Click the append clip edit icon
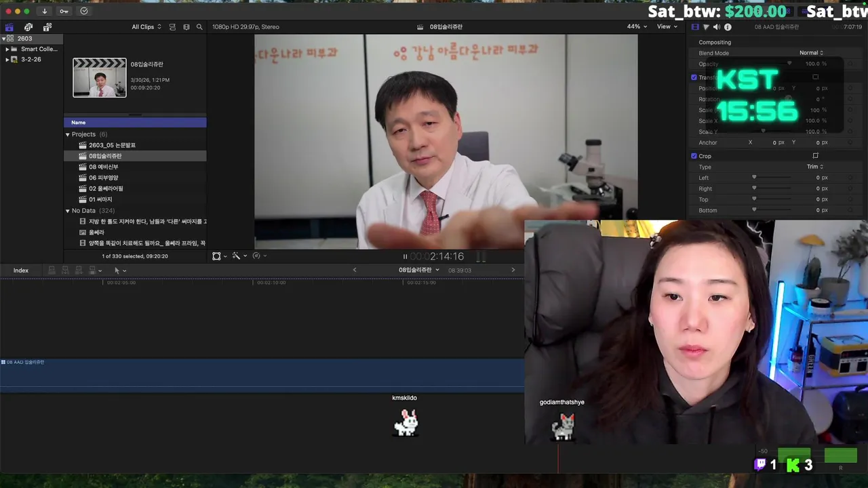The image size is (868, 488). coord(79,270)
